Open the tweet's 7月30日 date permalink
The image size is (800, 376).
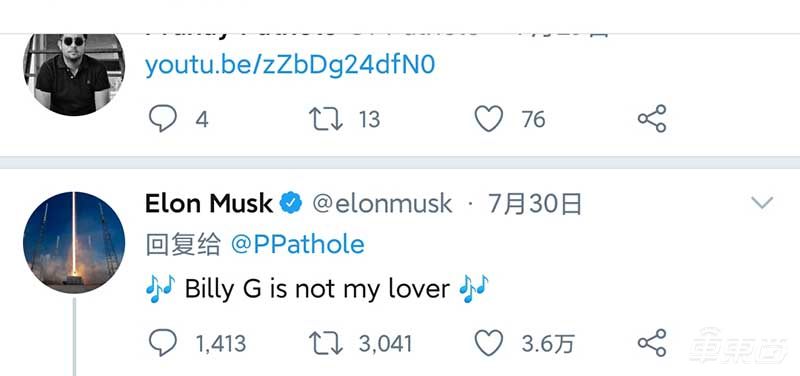click(x=535, y=204)
